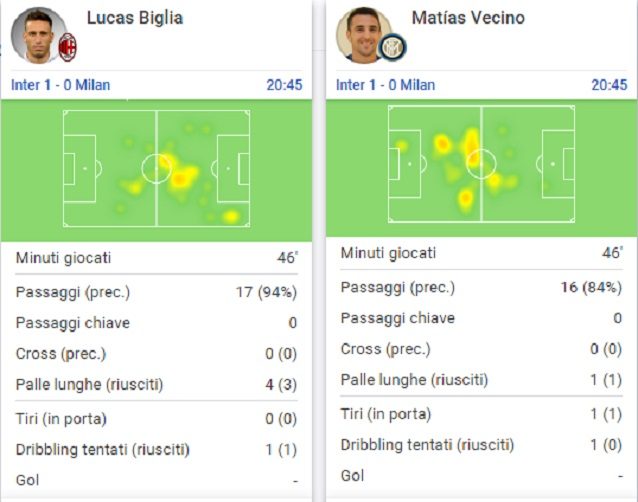Click the 20:45 kickoff time in Biglia card
Screen dimensions: 638x502
(284, 85)
